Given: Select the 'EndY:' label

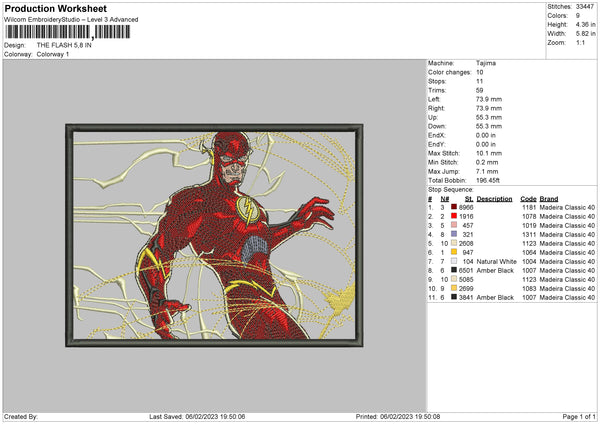Looking at the screenshot, I should [437, 144].
